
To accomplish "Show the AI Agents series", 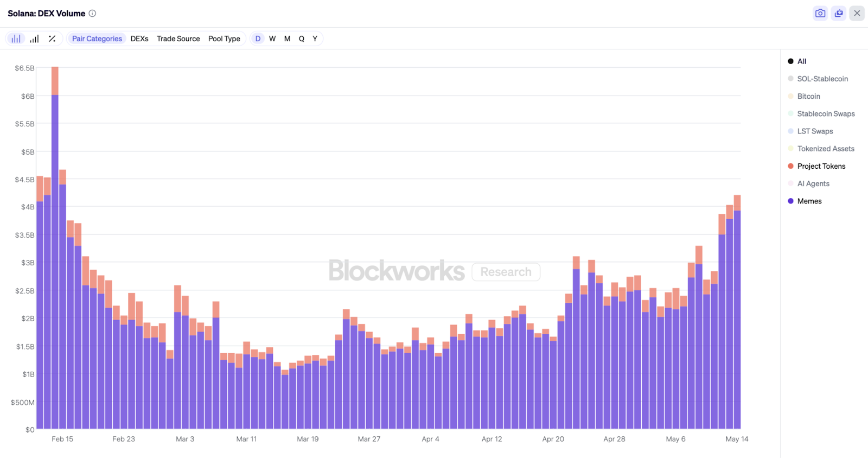I will point(809,183).
